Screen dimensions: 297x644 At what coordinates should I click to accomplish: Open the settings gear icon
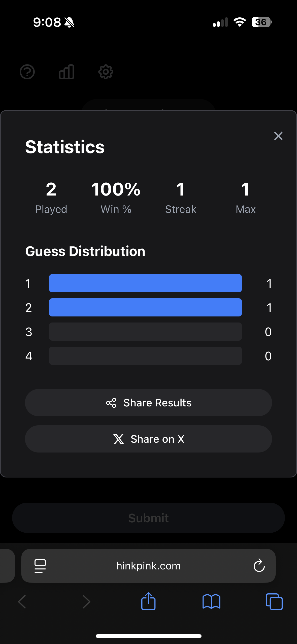coord(106,72)
